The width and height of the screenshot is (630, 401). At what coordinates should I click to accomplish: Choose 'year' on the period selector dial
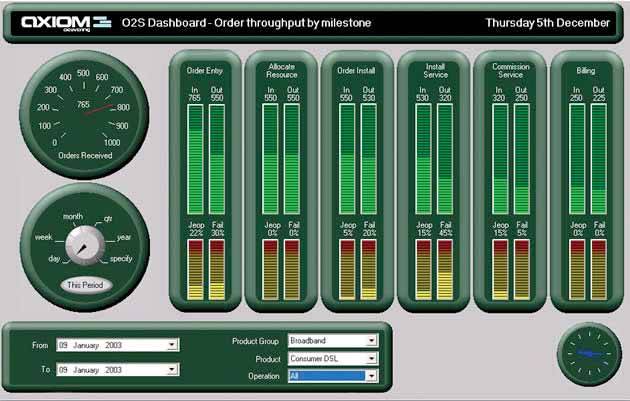(123, 237)
